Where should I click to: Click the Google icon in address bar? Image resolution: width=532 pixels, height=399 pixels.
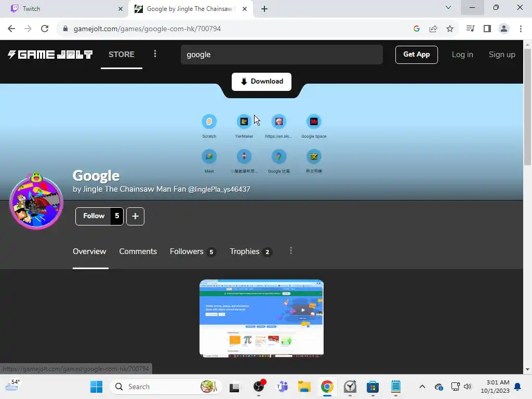(417, 29)
